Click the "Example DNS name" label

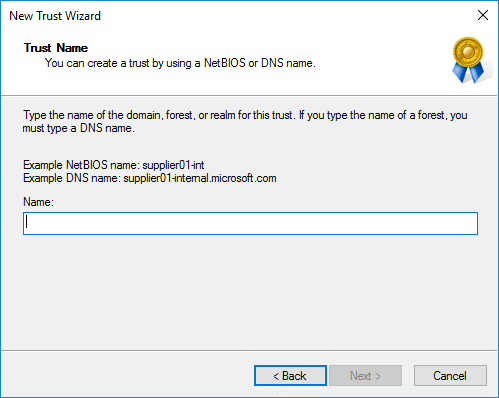72,178
